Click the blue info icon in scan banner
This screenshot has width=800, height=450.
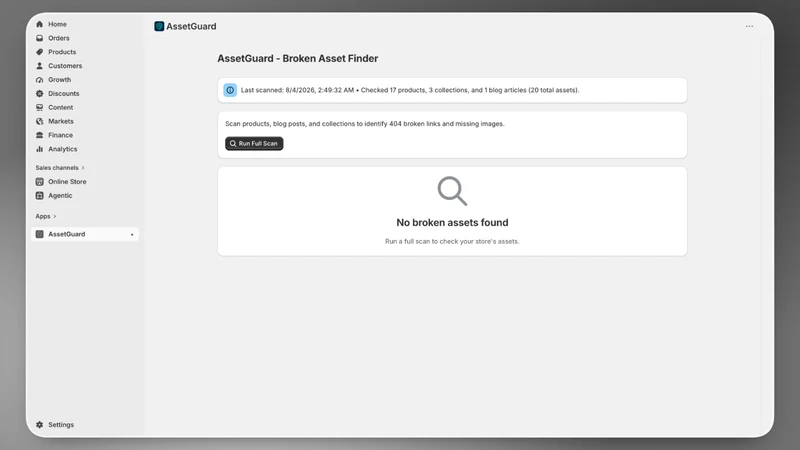click(230, 90)
